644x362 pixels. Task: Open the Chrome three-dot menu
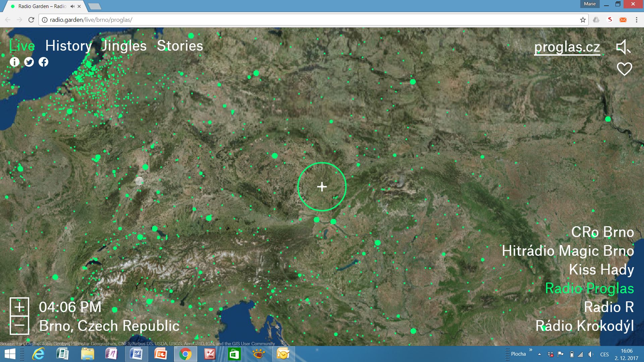tap(636, 20)
